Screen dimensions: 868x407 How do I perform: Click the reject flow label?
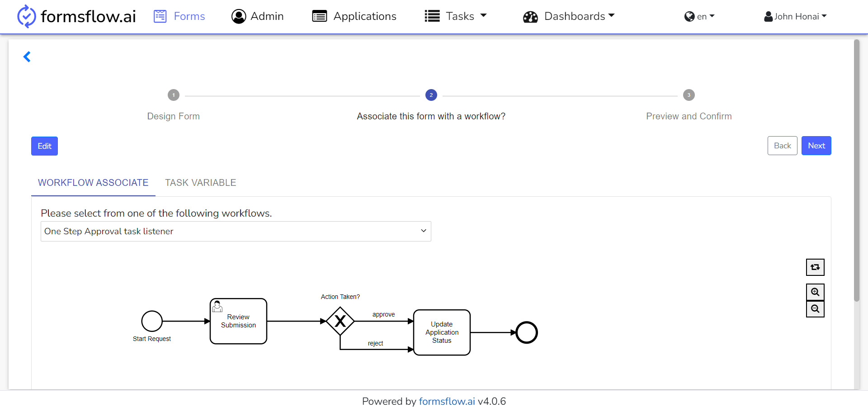pos(376,343)
